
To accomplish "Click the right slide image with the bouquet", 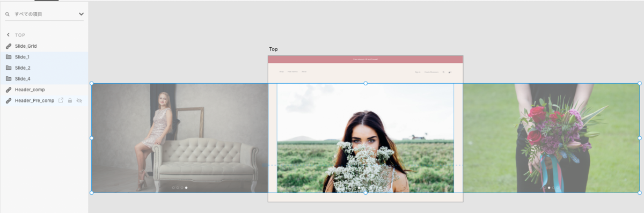I will pyautogui.click(x=551, y=138).
